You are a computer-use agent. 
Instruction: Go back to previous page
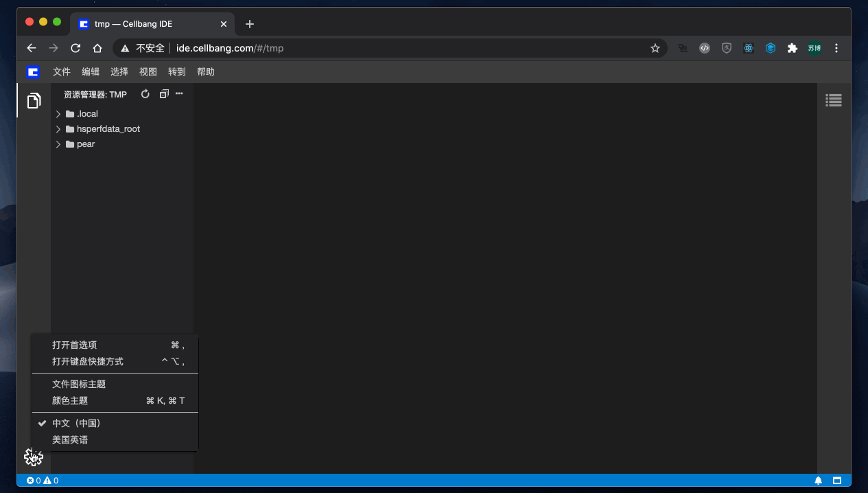click(x=31, y=48)
